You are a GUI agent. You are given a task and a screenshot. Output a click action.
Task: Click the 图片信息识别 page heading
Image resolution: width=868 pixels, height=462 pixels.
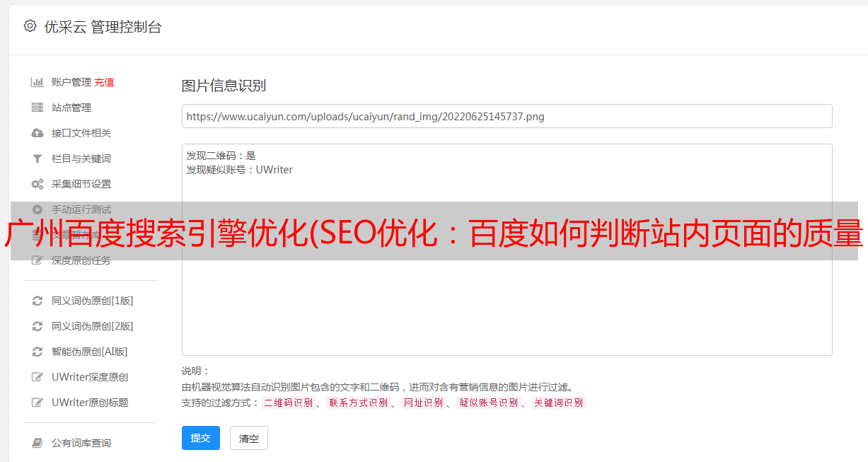tap(224, 86)
